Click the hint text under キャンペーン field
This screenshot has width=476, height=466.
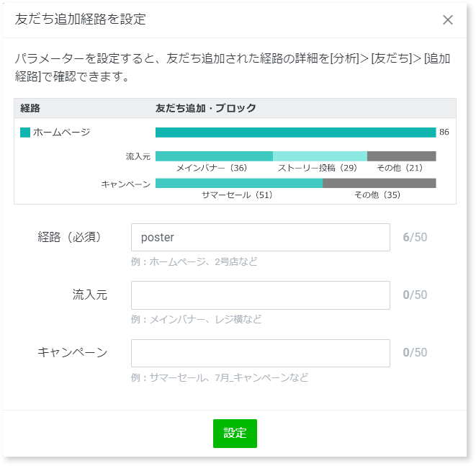point(220,377)
